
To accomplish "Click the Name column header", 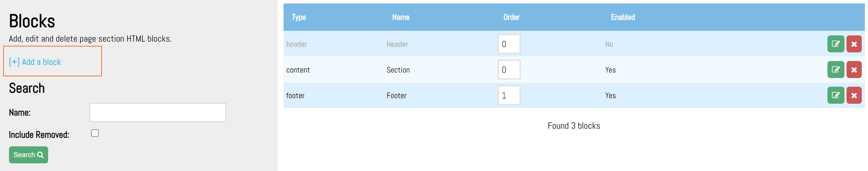I will click(x=401, y=17).
